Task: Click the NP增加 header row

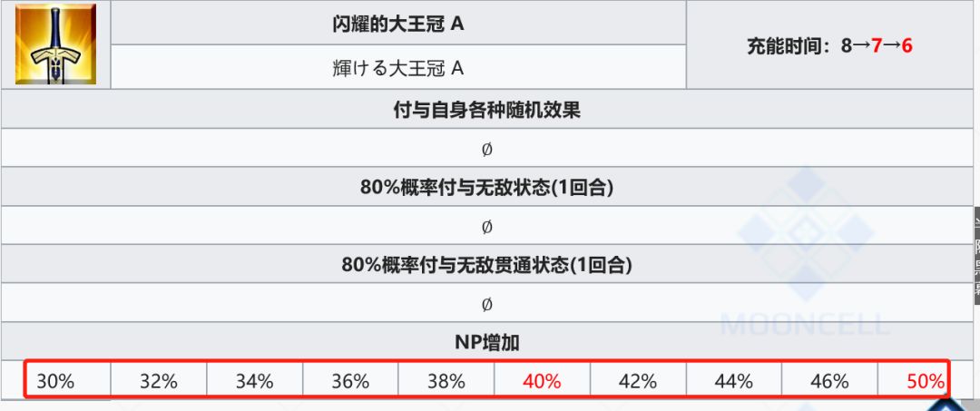Action: point(486,342)
